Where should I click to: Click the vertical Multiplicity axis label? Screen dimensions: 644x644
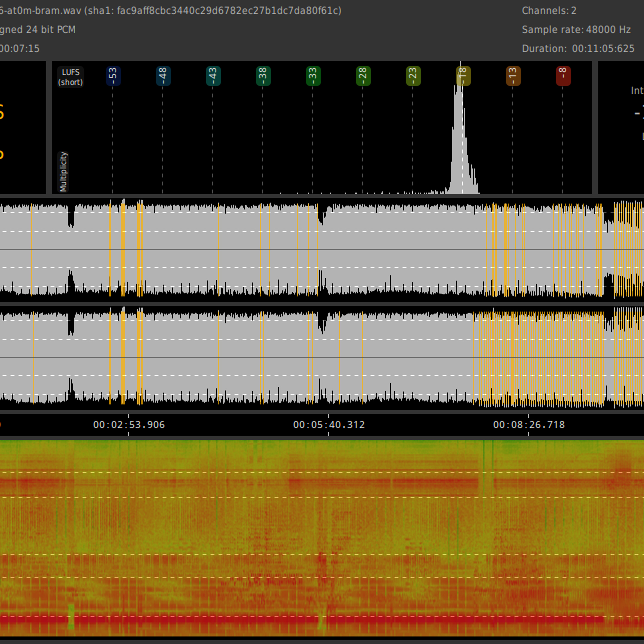pos(63,172)
